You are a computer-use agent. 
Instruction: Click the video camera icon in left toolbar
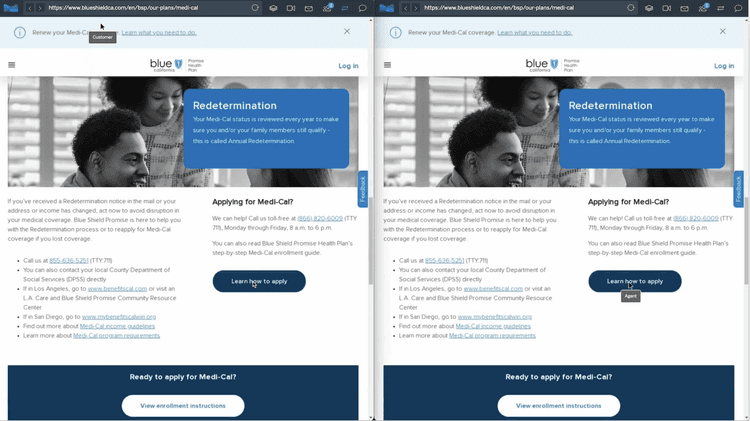click(291, 8)
